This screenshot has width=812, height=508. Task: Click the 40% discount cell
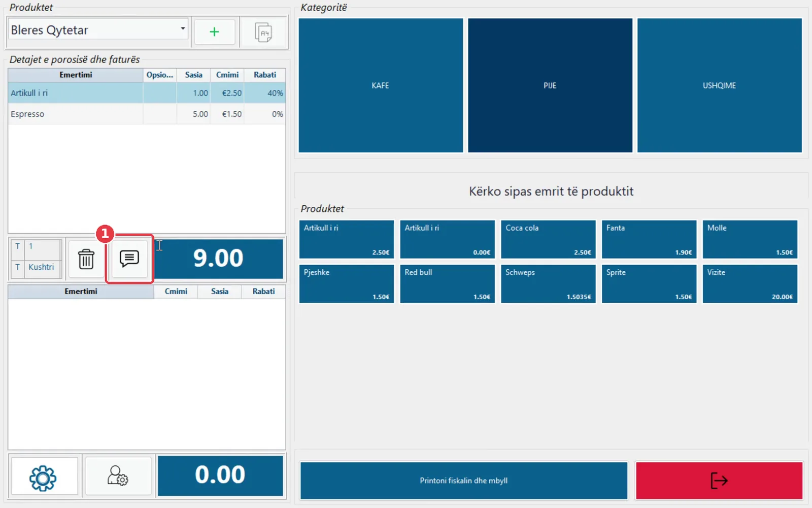point(265,93)
